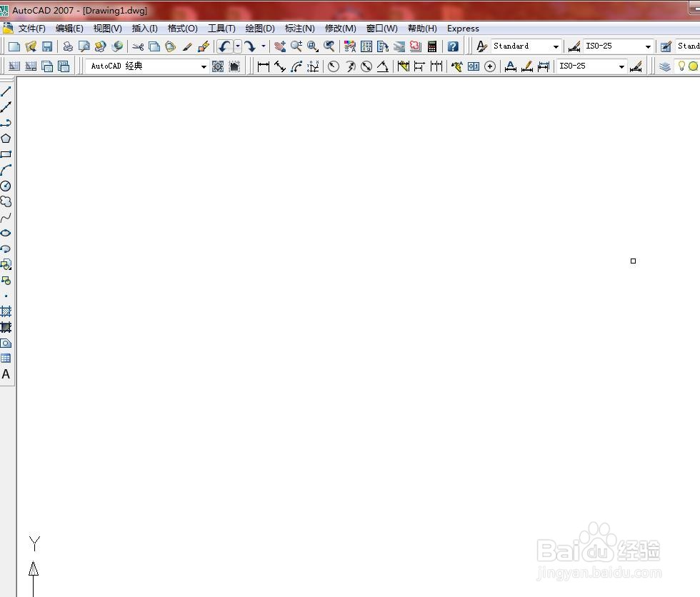Click the Copy to clipboard icon
The image size is (700, 597).
pyautogui.click(x=154, y=46)
